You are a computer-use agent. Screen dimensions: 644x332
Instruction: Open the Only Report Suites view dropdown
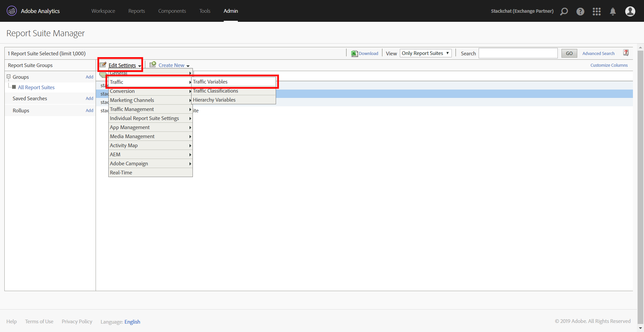426,53
